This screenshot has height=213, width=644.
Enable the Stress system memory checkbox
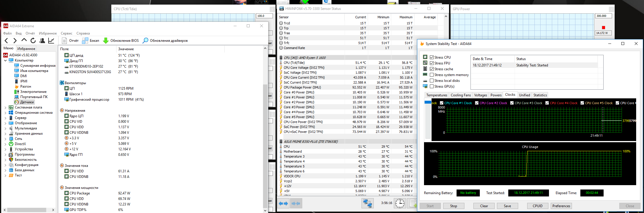(x=432, y=75)
